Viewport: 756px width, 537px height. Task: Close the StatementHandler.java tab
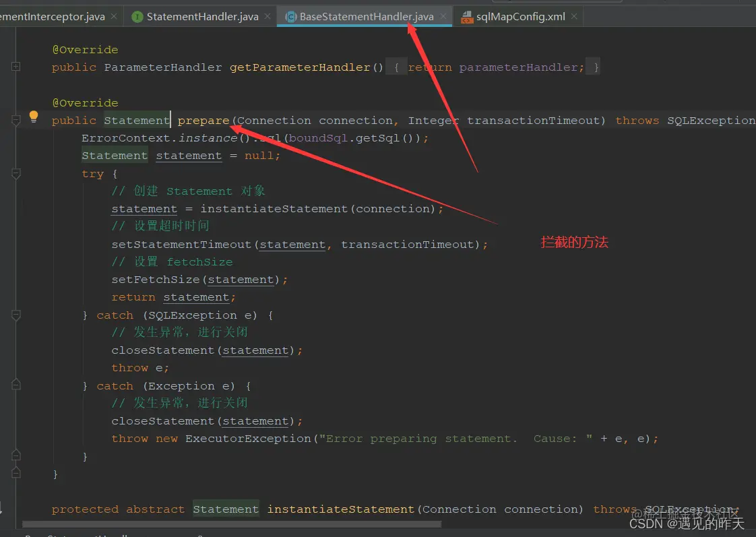pos(267,16)
